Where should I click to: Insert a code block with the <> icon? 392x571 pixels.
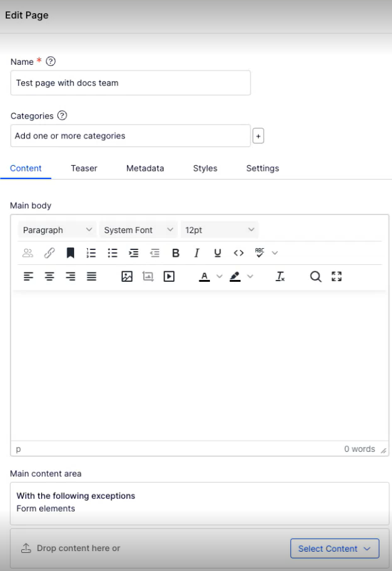point(238,252)
